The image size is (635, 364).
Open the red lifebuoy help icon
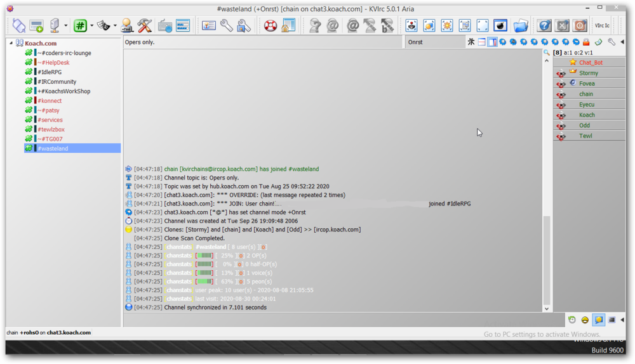270,25
